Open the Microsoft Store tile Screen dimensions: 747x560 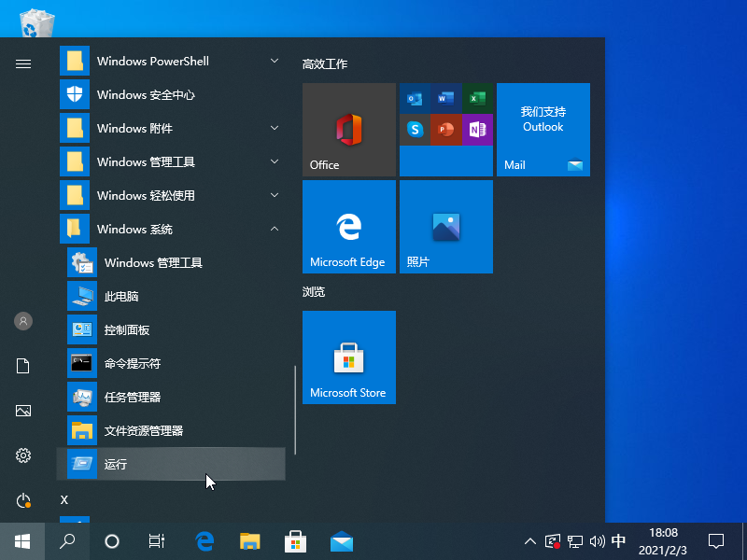(x=349, y=357)
